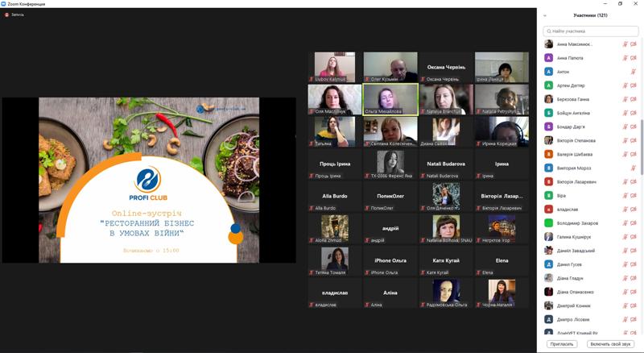This screenshot has width=644, height=353.
Task: Click video-off camera icon for Артем Дегтяр
Action: (x=634, y=85)
